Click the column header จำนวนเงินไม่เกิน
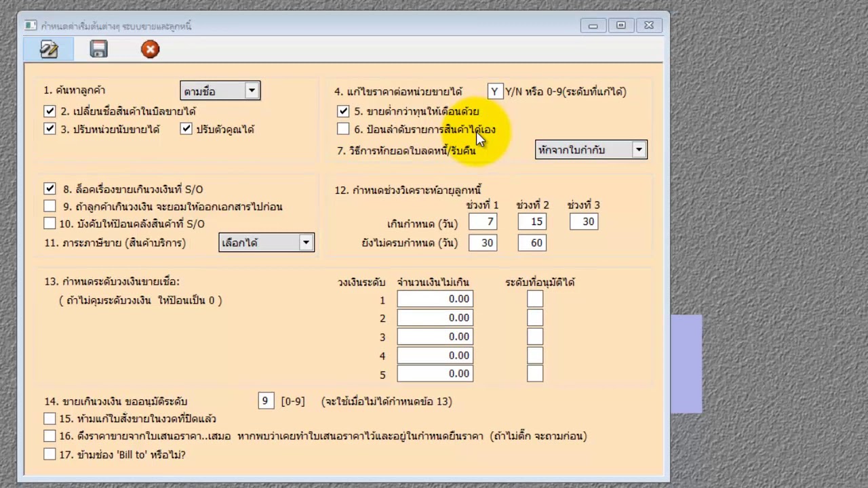868x488 pixels. coord(433,282)
